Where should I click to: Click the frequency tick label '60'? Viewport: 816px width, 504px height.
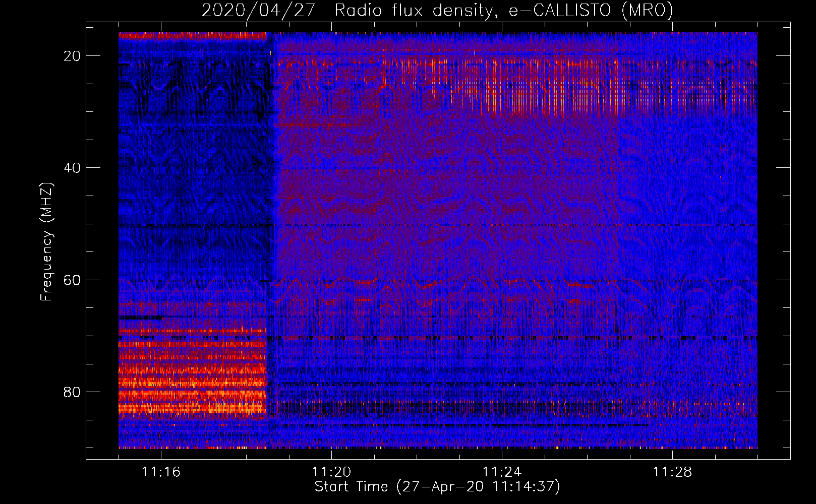click(x=73, y=280)
